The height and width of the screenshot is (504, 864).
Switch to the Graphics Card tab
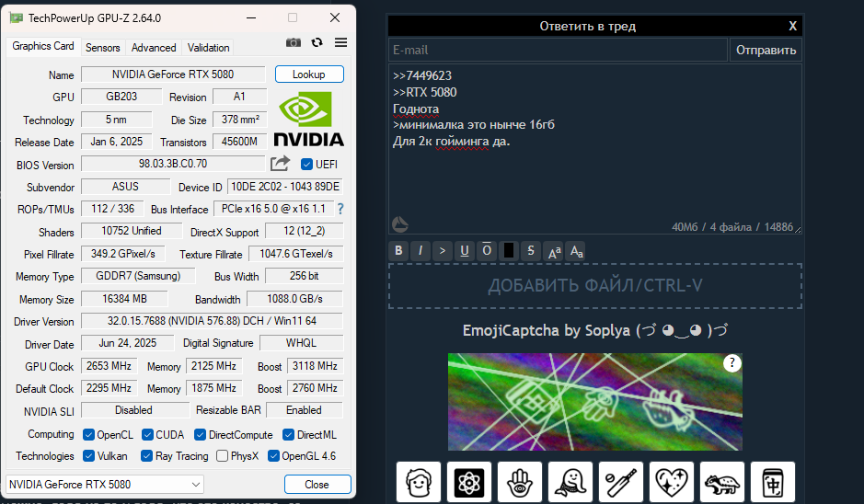coord(43,46)
